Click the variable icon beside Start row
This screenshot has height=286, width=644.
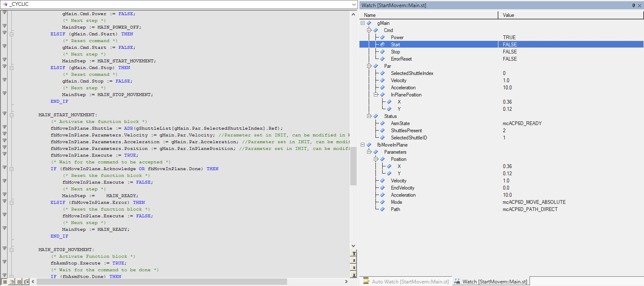point(382,44)
